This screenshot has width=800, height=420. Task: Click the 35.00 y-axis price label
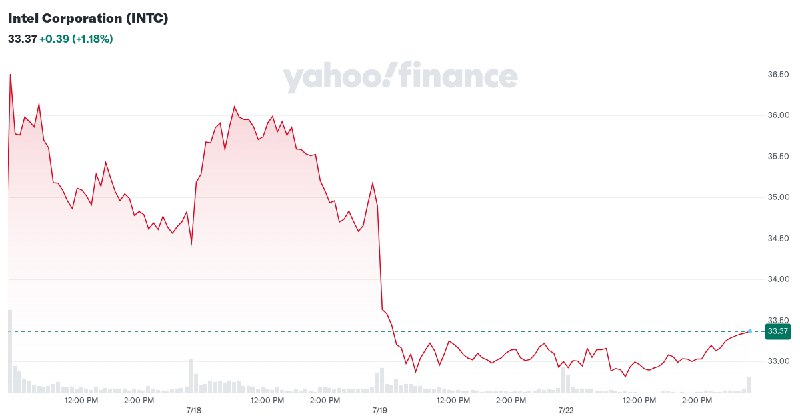click(x=778, y=197)
